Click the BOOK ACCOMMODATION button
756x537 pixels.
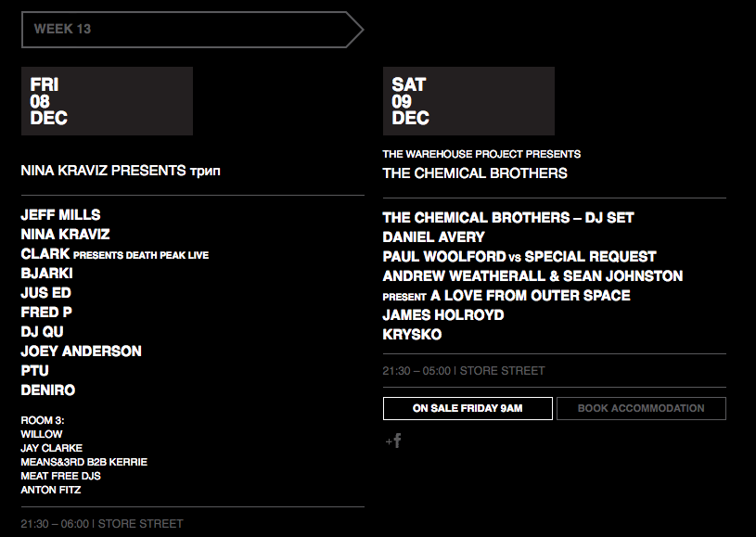[641, 408]
